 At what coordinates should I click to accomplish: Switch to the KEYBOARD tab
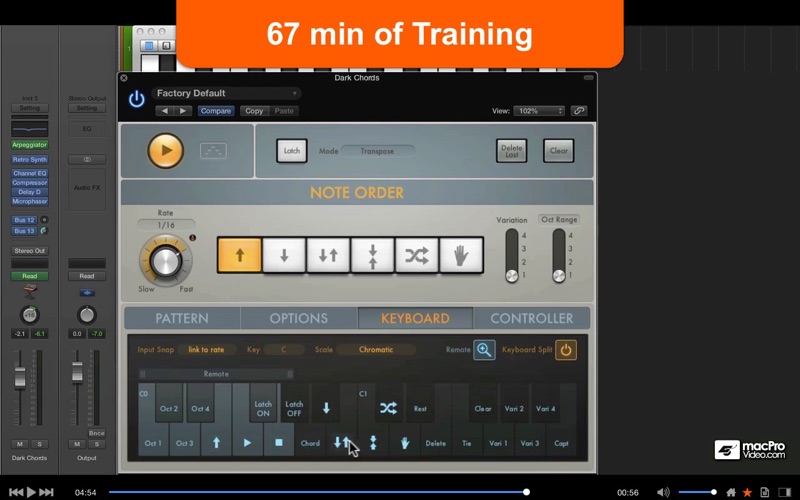415,318
